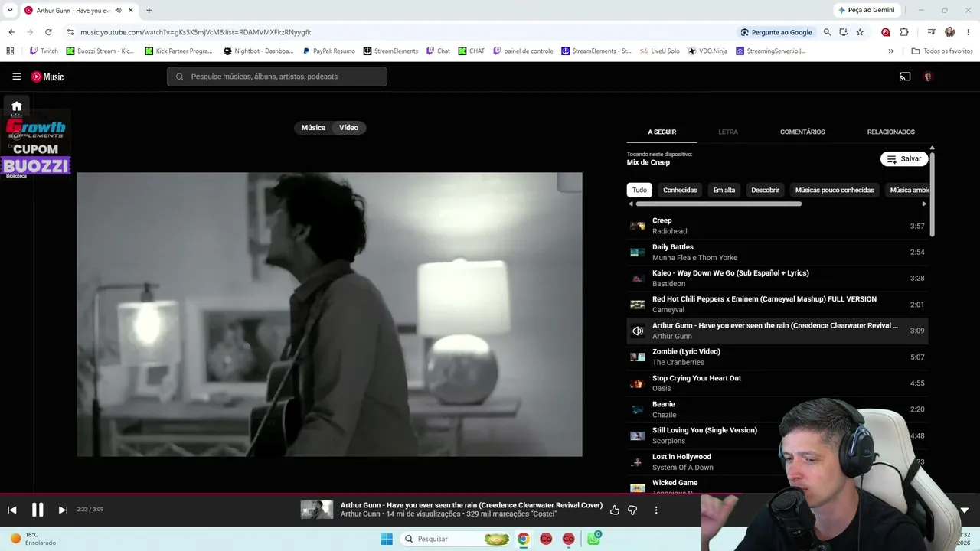Screen dimensions: 980x551
Task: Filter queue by Tudo chip
Action: (x=639, y=190)
